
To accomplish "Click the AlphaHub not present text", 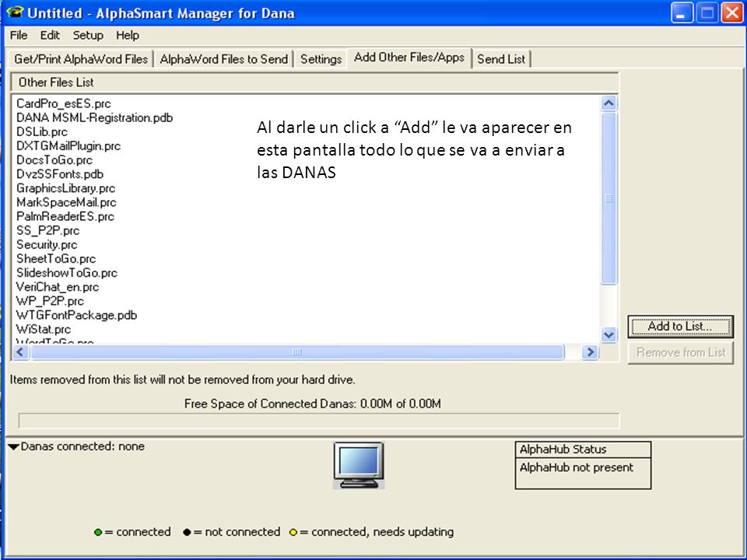I will tap(577, 467).
